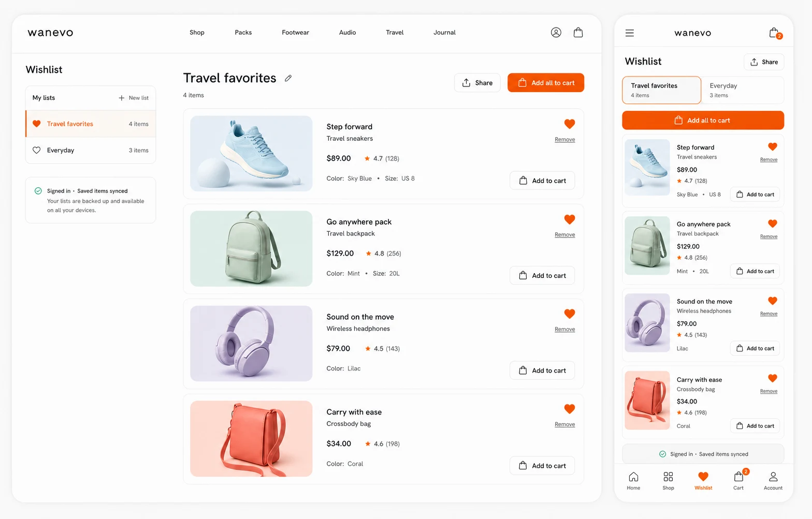
Task: Open the Shop nav item
Action: coord(197,33)
